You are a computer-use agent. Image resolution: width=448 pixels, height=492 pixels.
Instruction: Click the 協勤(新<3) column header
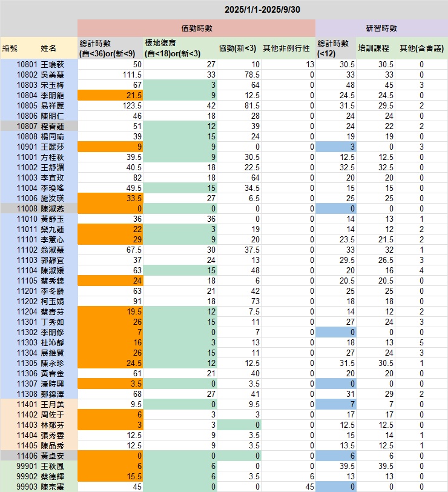coord(237,48)
